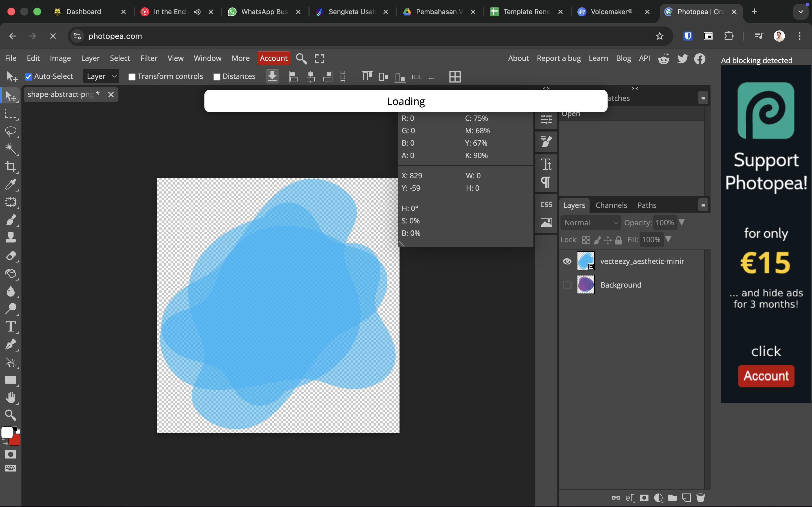Select the Magic Wand tool
The height and width of the screenshot is (507, 812).
[11, 149]
